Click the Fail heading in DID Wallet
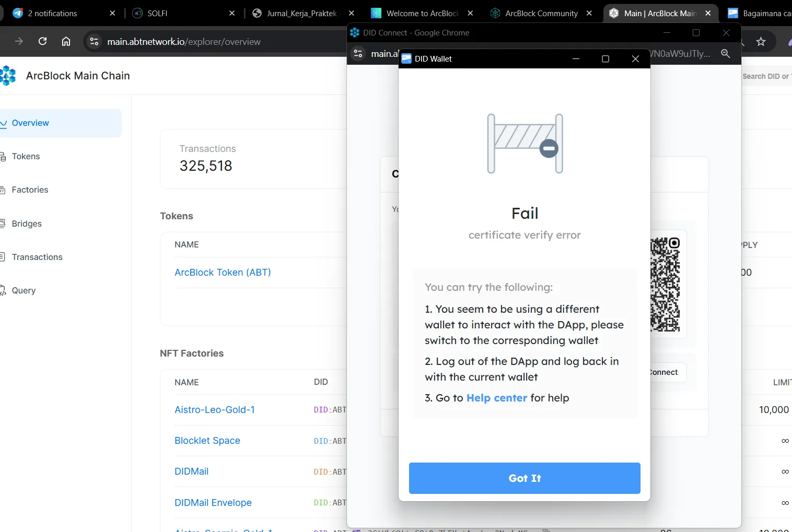The image size is (792, 532). point(525,213)
